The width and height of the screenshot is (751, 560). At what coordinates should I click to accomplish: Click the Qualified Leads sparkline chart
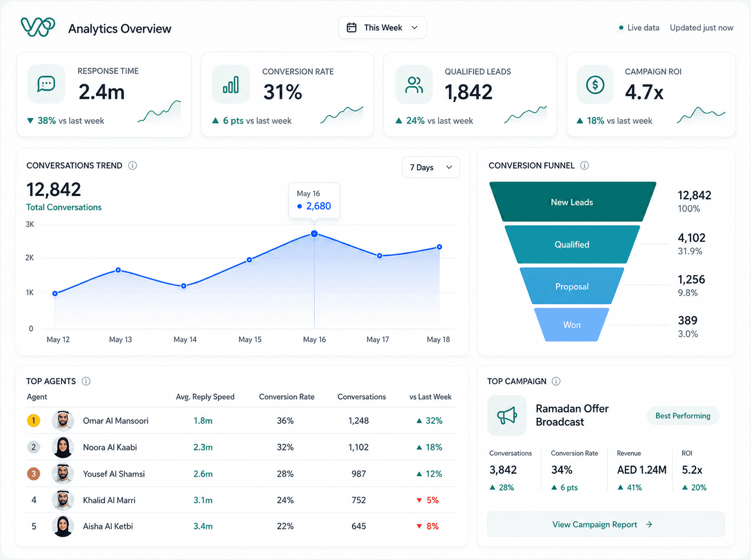point(525,114)
